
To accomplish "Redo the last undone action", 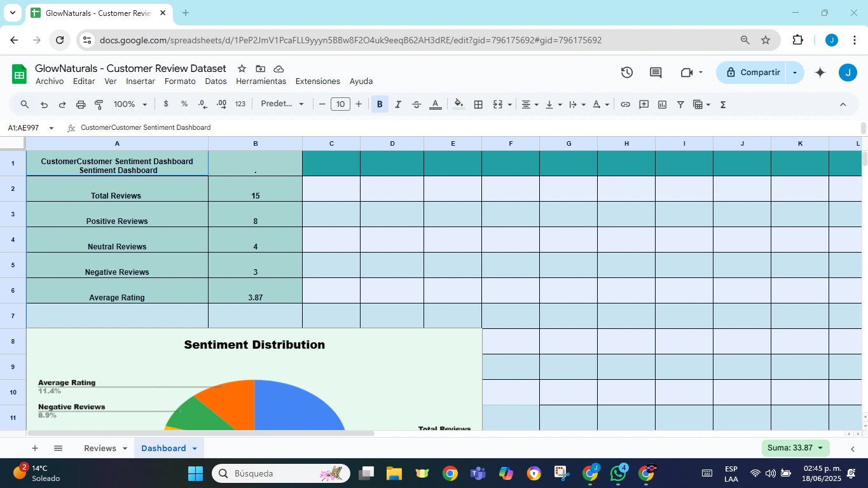I will [62, 104].
